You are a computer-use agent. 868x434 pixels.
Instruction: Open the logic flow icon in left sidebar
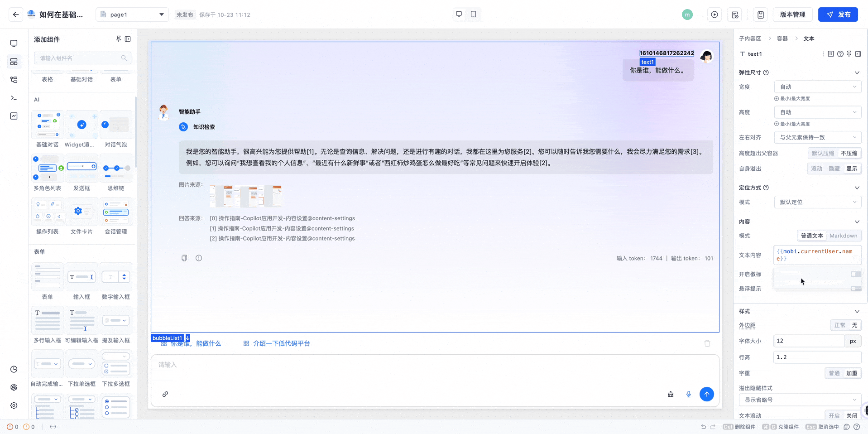click(x=14, y=79)
